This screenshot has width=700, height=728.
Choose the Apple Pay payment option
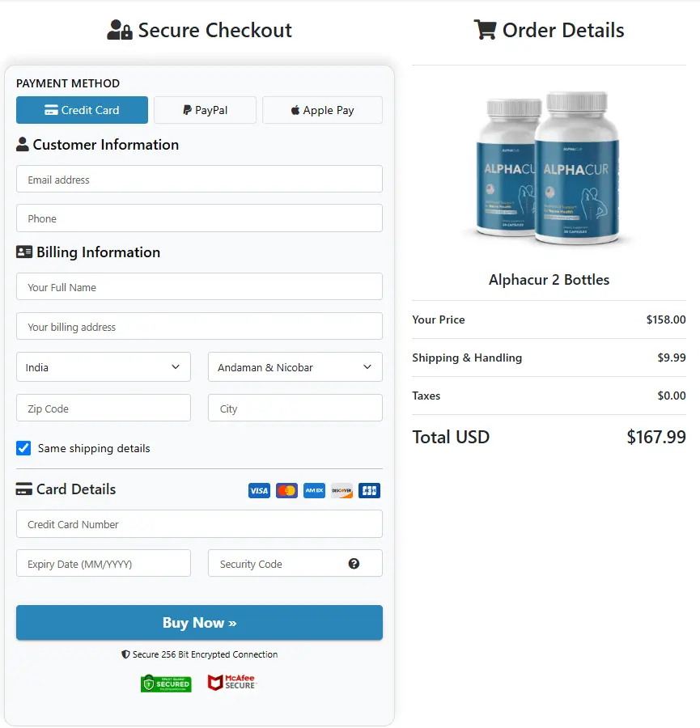click(322, 110)
